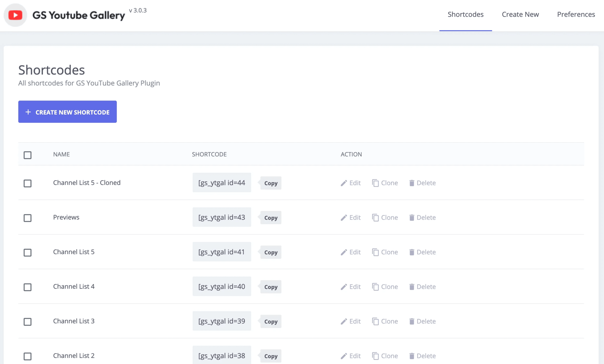Select the Channel List 3 checkbox
This screenshot has width=604, height=364.
(x=27, y=322)
